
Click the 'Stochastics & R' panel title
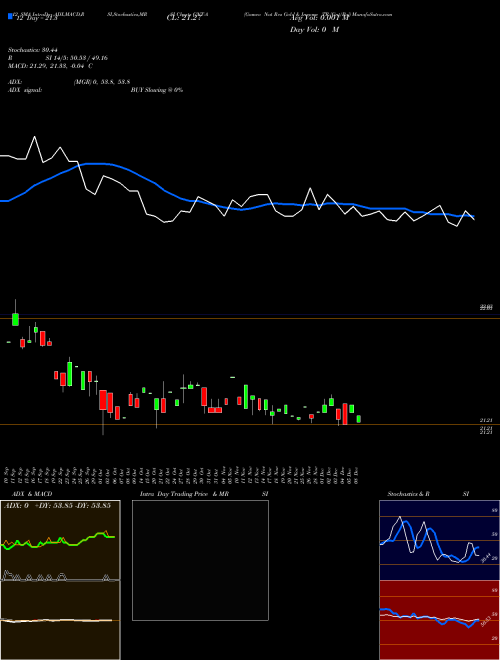point(409,494)
